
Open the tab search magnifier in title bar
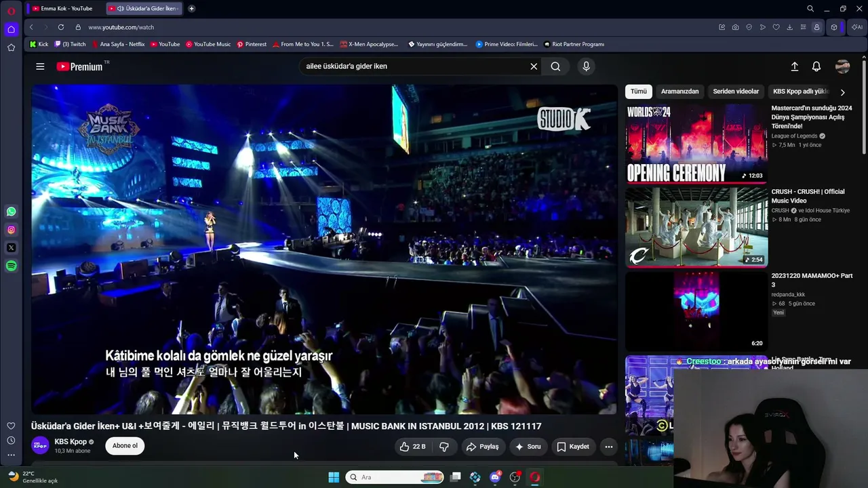(x=810, y=9)
